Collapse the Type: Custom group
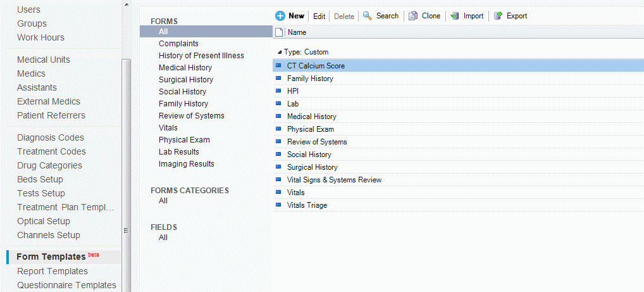Viewport: 644px width, 292px height. pos(280,52)
